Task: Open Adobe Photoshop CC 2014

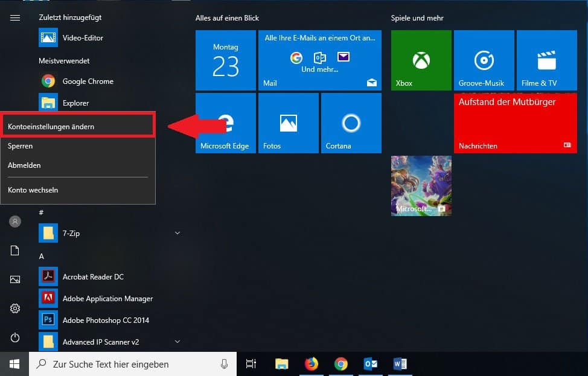Action: tap(106, 320)
